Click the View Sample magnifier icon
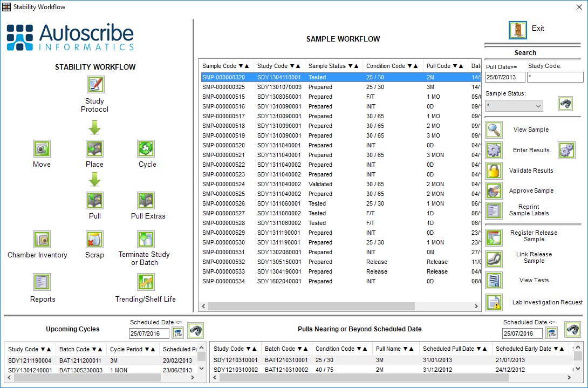588x388 pixels. pos(494,130)
